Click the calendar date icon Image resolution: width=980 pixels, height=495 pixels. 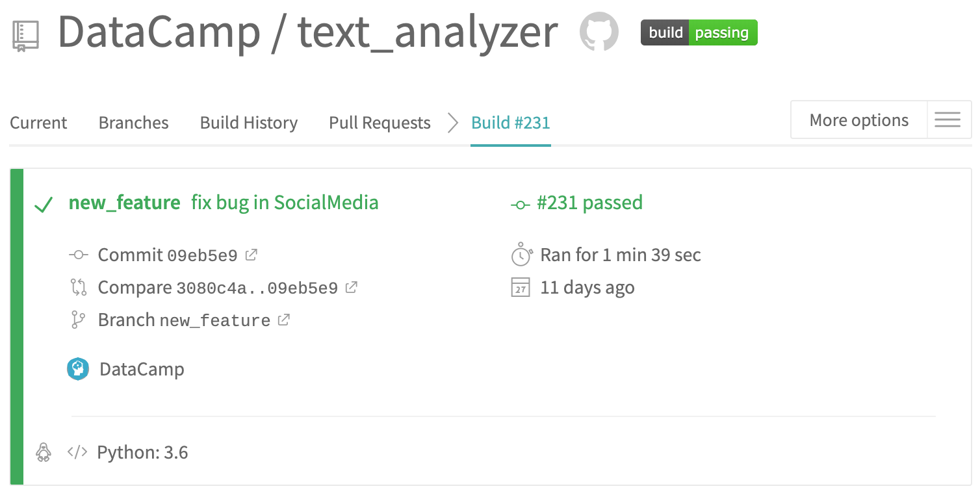(x=521, y=288)
